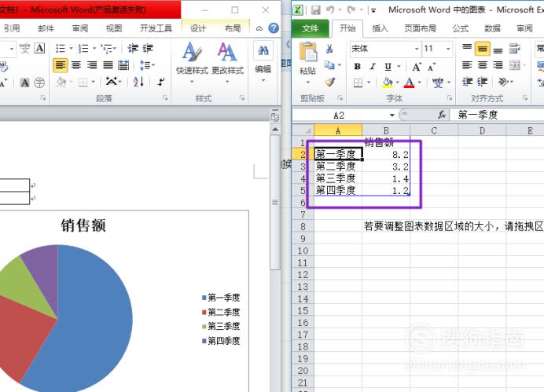Toggle Italic in Excel font group

373,66
